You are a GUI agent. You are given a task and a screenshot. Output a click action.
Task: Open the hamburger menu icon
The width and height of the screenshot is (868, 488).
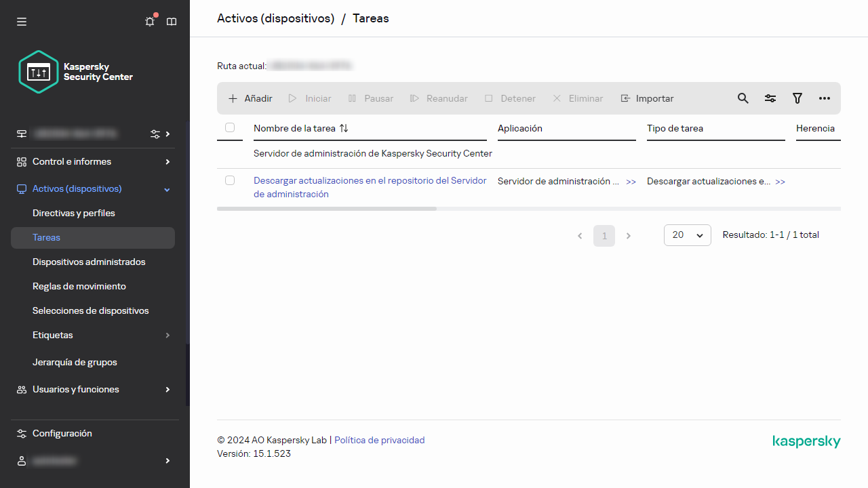[22, 22]
